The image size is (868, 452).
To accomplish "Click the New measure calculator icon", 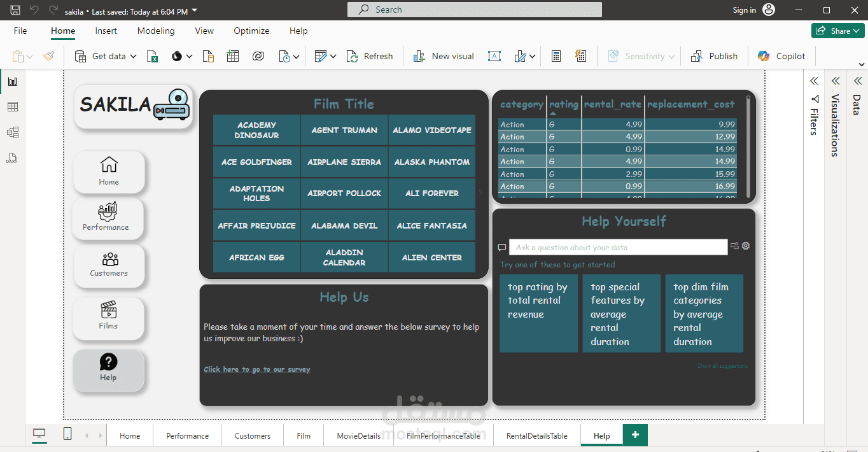I will click(556, 56).
